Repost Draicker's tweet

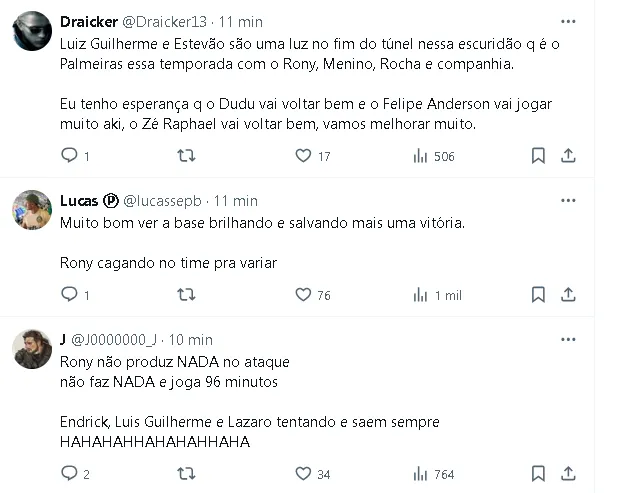[x=185, y=156]
